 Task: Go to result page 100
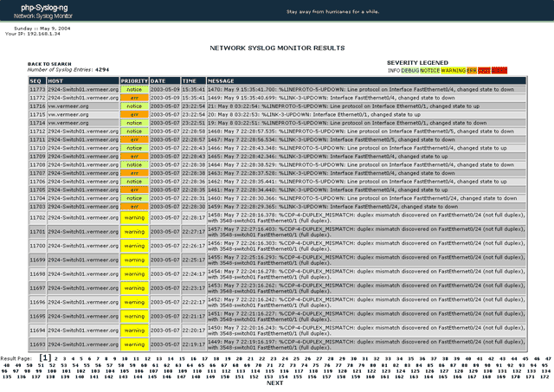click(x=52, y=371)
